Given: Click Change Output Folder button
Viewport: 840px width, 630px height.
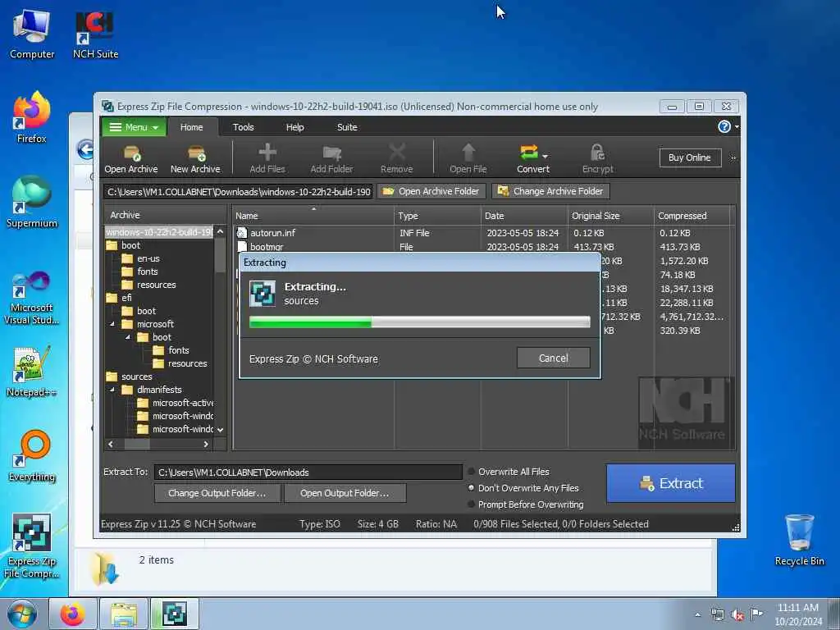Looking at the screenshot, I should click(x=217, y=493).
